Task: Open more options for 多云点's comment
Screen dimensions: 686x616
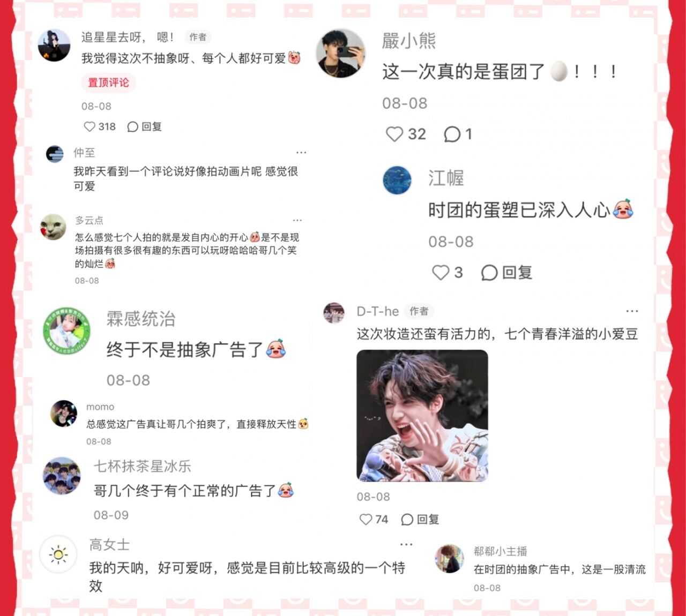Action: point(297,220)
